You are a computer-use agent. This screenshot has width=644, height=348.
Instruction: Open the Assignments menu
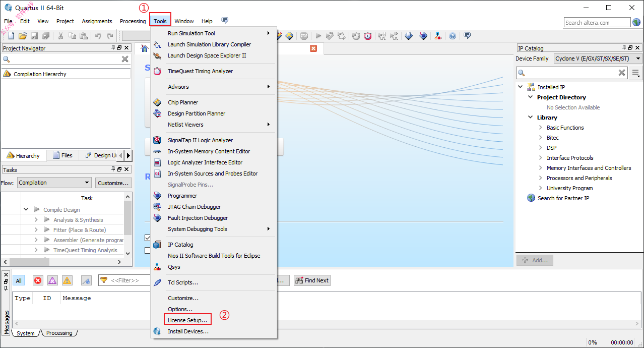click(x=97, y=21)
